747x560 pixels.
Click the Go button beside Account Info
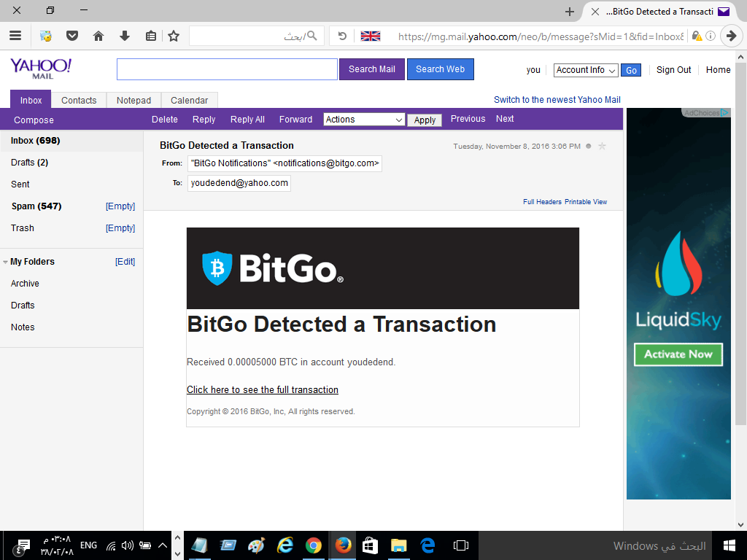[631, 71]
